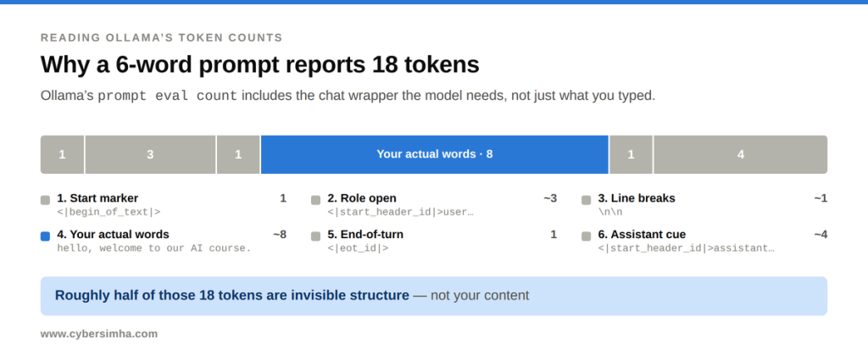The width and height of the screenshot is (868, 362).
Task: Click the gray legend swatch beside Start marker
Action: (46, 200)
